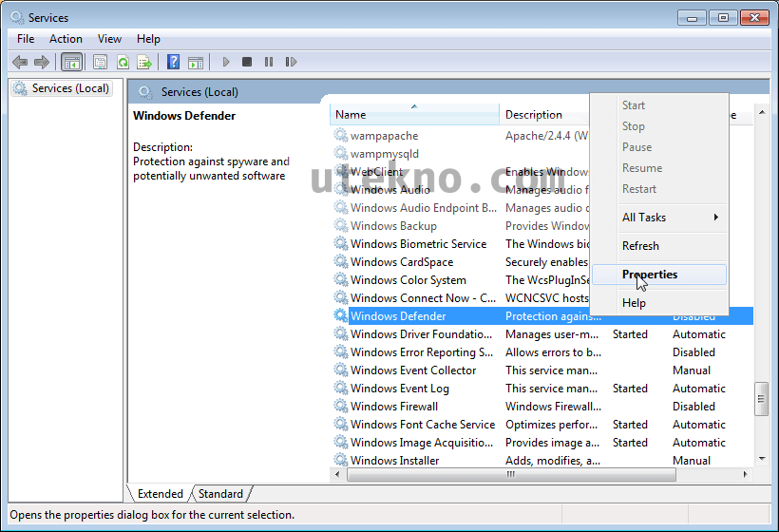Click Manual startup type of Windows Installer
Image resolution: width=779 pixels, height=532 pixels.
[691, 460]
